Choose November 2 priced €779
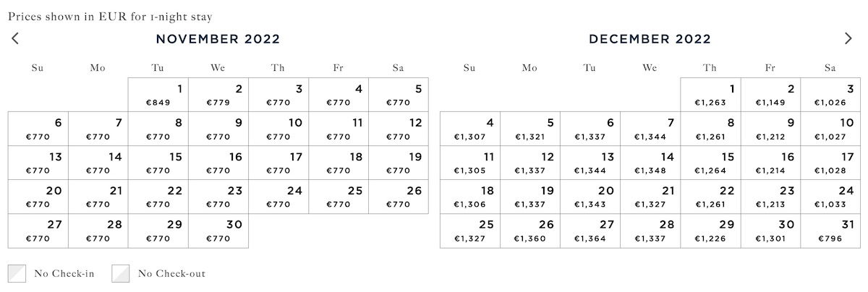Image resolution: width=868 pixels, height=292 pixels. tap(218, 95)
